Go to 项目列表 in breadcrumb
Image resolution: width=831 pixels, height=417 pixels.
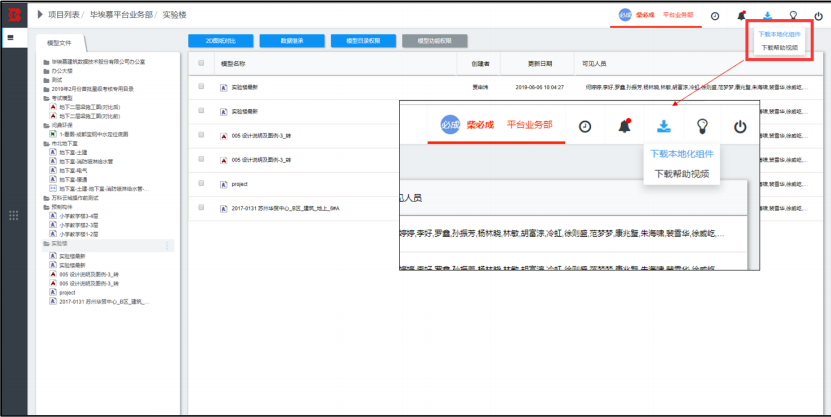(x=64, y=15)
